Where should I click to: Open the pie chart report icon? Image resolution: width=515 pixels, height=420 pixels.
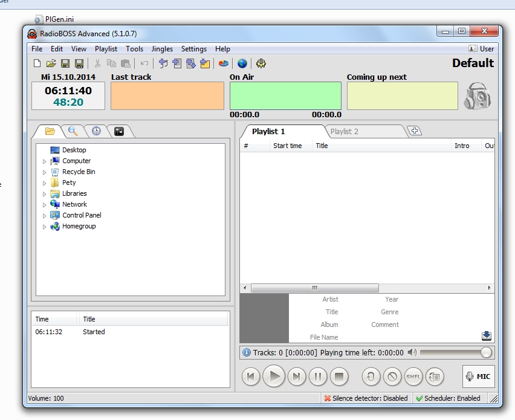pyautogui.click(x=223, y=63)
